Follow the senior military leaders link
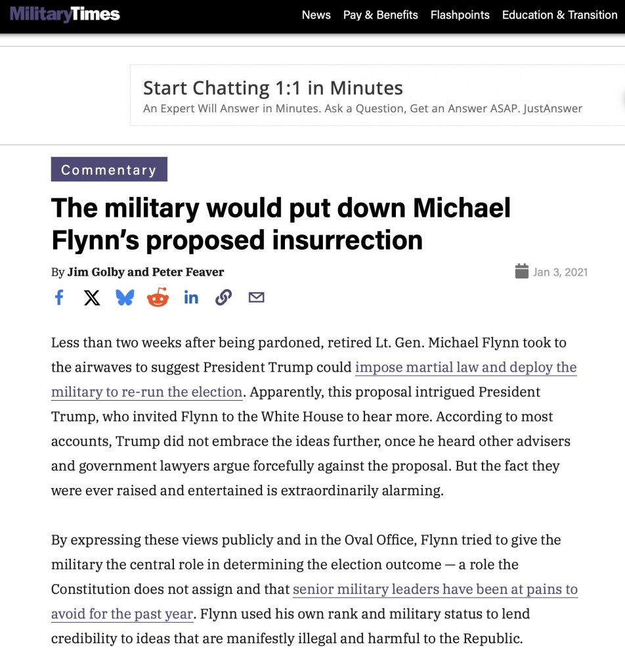Viewport: 625px width, 672px height. (x=435, y=589)
